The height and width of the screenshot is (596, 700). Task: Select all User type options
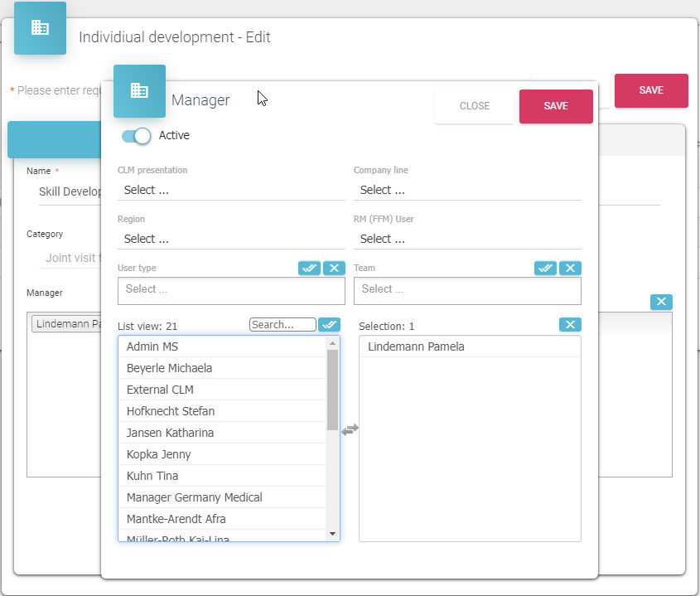coord(310,268)
